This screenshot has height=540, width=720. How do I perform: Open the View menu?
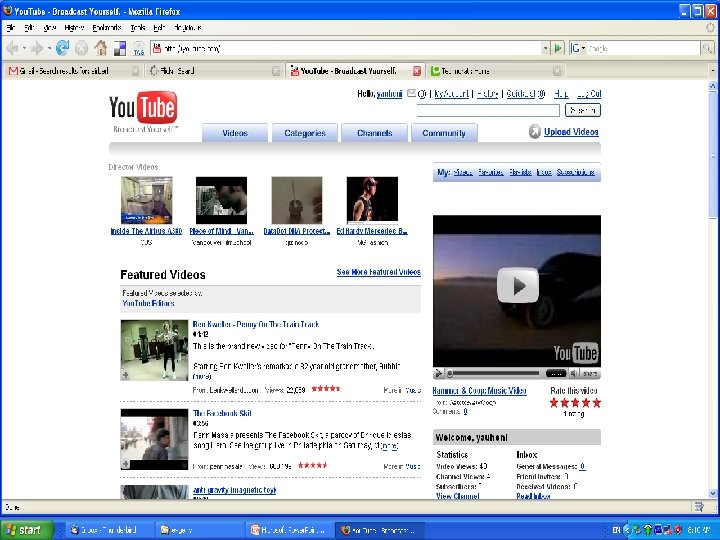50,28
